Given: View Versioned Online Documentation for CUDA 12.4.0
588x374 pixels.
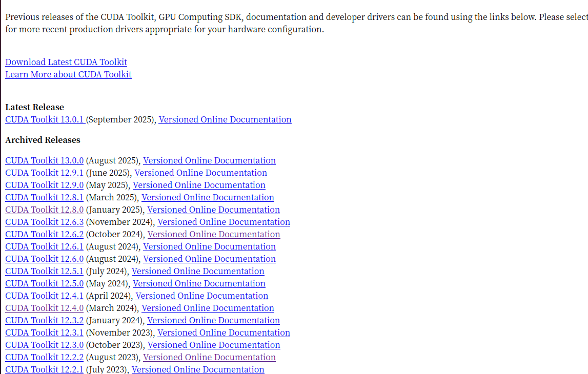Looking at the screenshot, I should tap(208, 308).
